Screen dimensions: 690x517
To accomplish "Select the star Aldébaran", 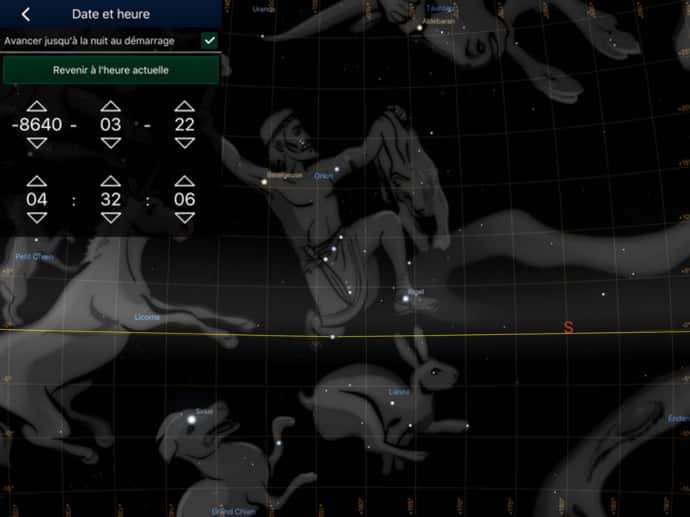I will click(x=420, y=28).
